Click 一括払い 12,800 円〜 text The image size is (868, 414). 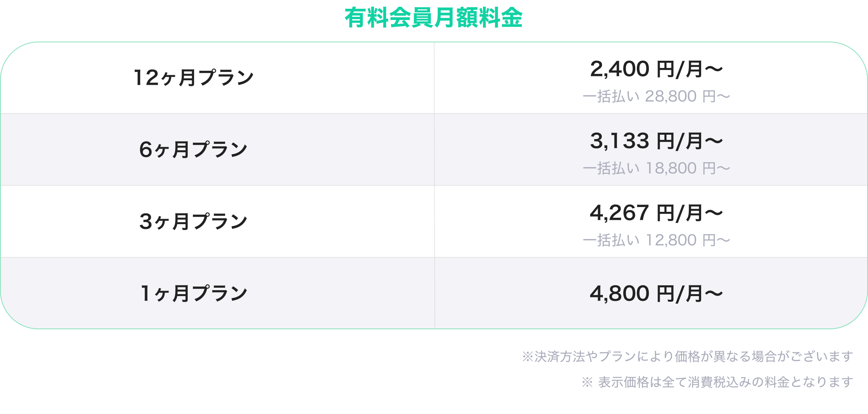(656, 240)
